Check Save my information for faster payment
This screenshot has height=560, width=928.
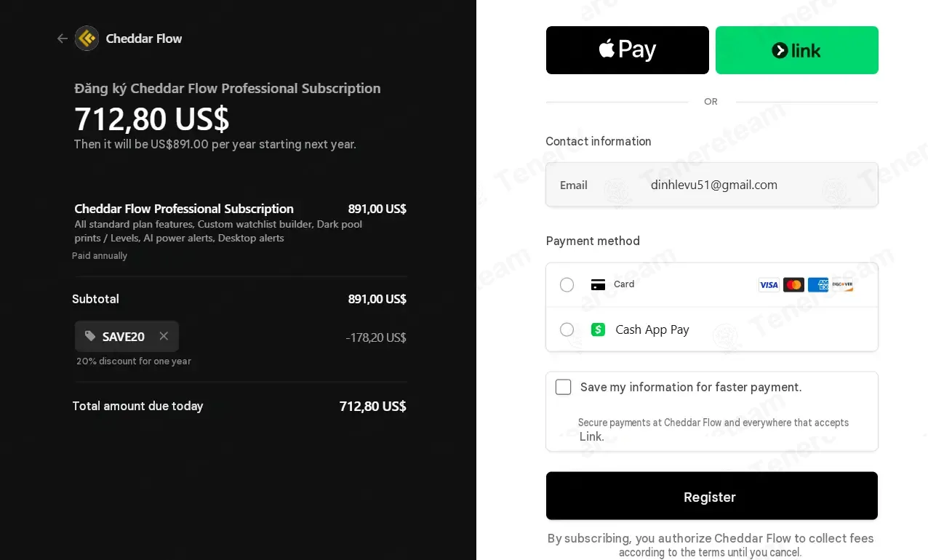[x=564, y=387]
